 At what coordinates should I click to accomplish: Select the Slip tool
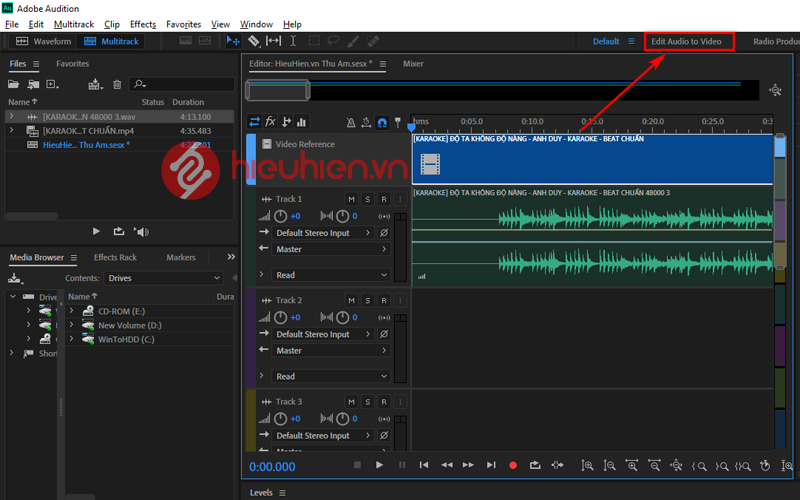coord(273,41)
